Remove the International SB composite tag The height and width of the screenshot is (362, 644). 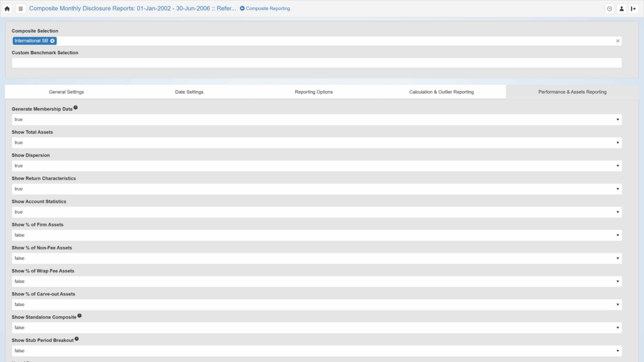click(x=53, y=41)
